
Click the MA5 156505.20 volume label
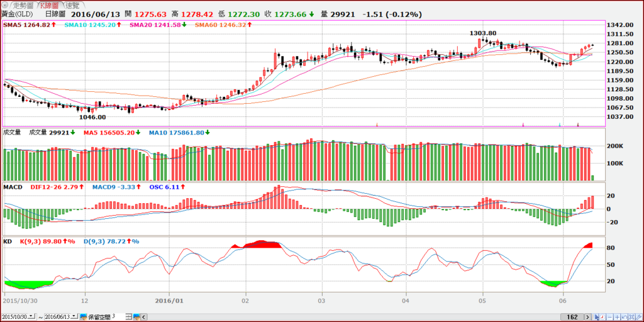point(110,133)
